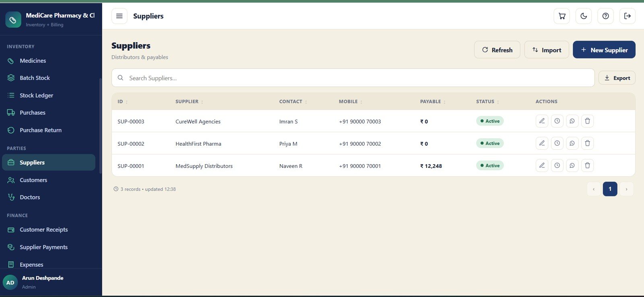
Task: Edit supplier MedSupply Distributors with pencil icon
Action: [542, 165]
